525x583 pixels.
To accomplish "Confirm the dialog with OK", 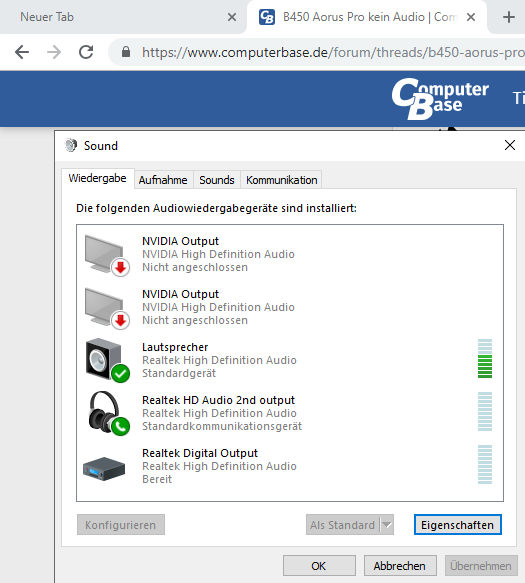I will tap(319, 566).
